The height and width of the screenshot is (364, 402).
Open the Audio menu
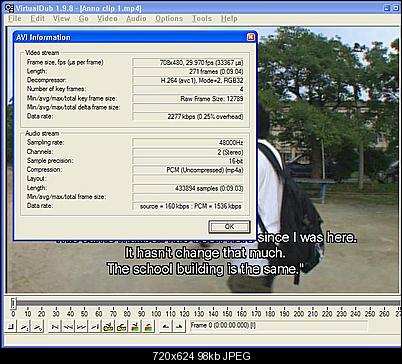click(x=136, y=19)
